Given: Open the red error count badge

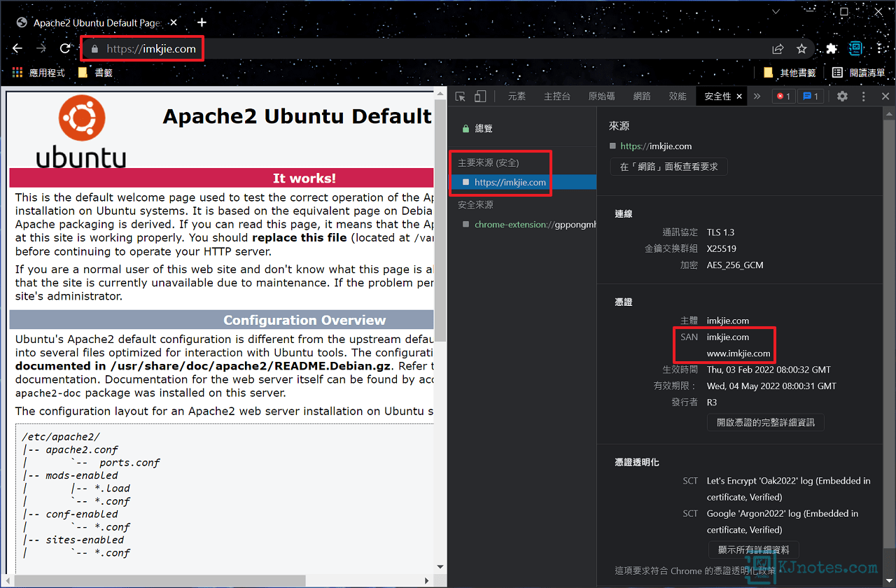Looking at the screenshot, I should click(x=783, y=97).
